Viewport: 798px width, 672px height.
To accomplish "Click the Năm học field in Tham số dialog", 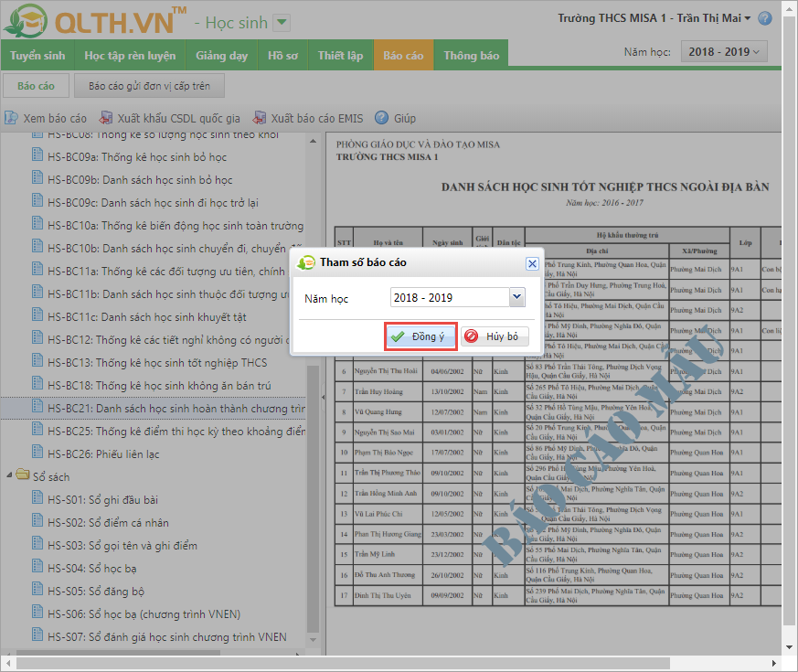I will click(x=450, y=297).
